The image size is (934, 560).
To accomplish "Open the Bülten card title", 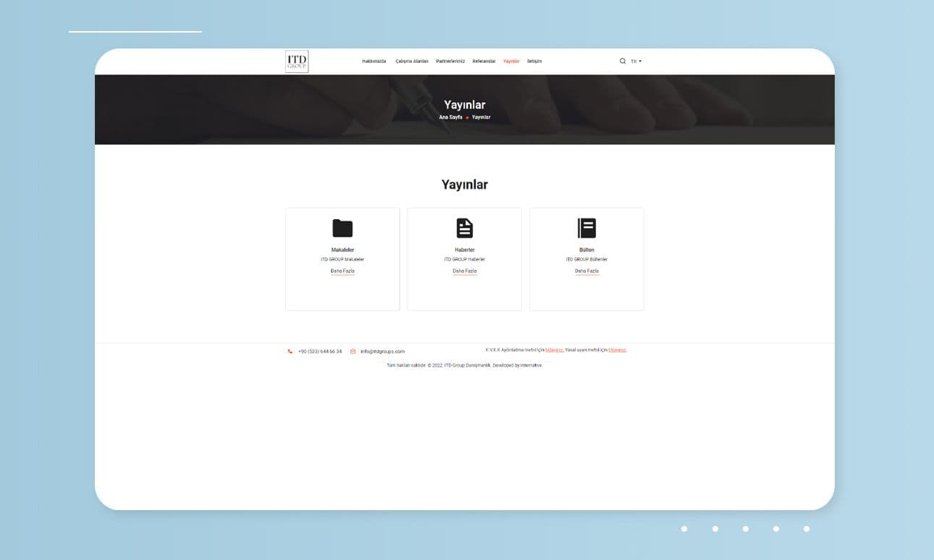I will (x=586, y=250).
